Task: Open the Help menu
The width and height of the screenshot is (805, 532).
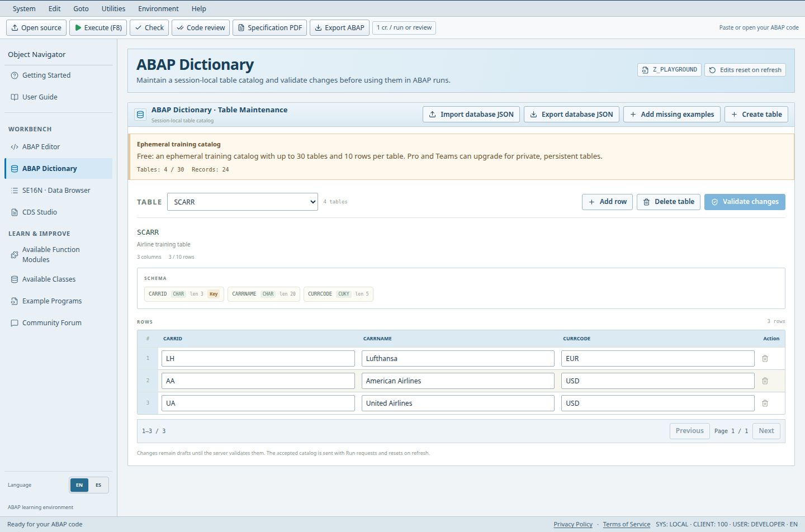Action: pos(199,8)
